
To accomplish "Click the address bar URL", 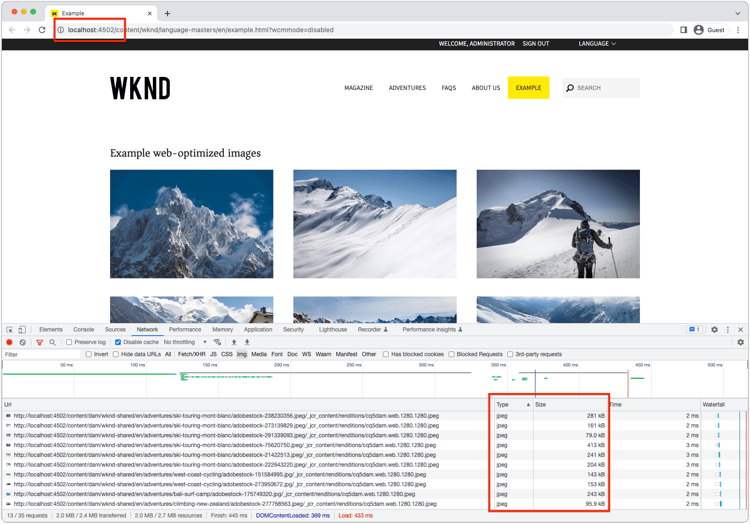I will [201, 30].
